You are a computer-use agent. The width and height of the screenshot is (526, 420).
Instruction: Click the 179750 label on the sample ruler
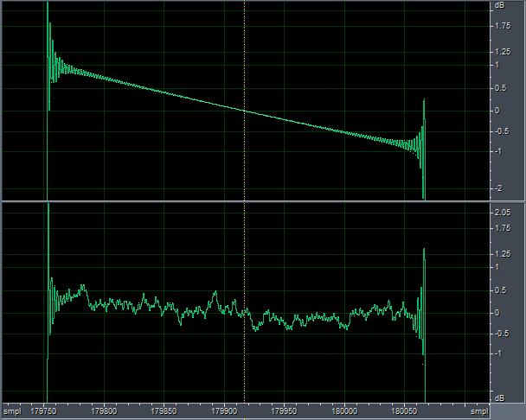(x=43, y=411)
